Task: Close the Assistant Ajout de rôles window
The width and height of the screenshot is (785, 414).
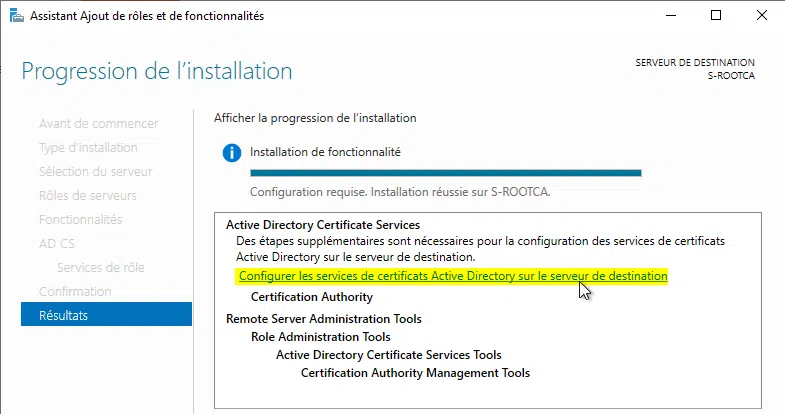Action: coord(762,16)
